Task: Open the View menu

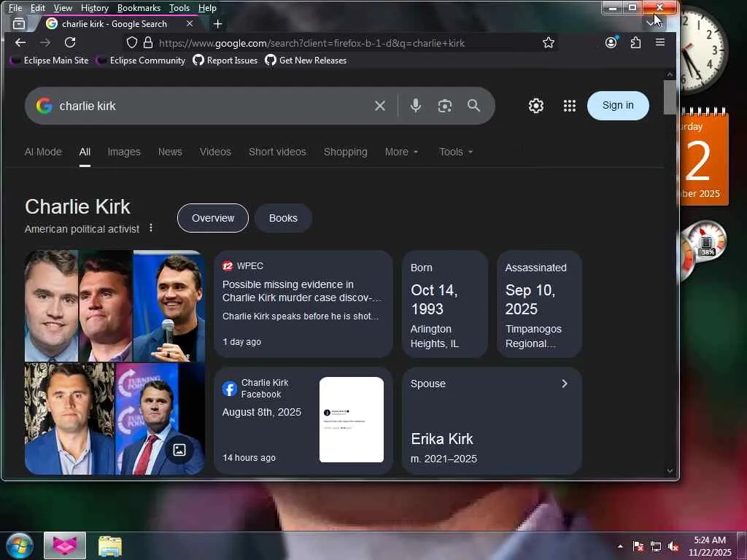Action: (x=63, y=7)
